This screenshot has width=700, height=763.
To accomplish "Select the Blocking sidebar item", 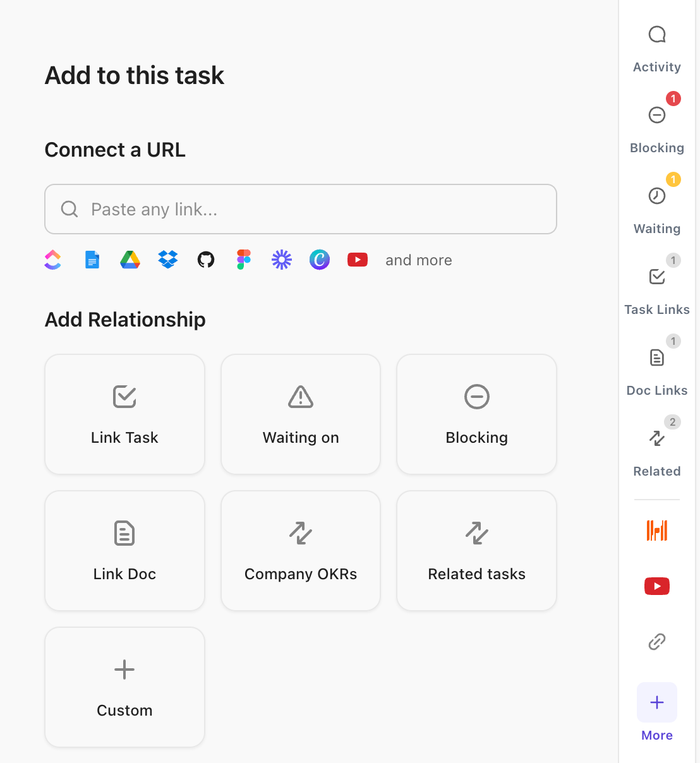I will click(x=657, y=116).
